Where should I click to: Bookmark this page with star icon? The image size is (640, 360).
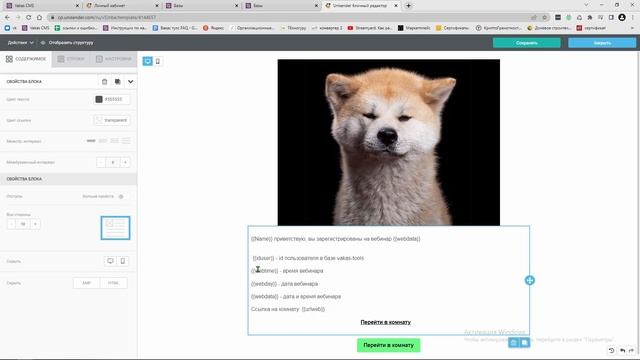pyautogui.click(x=544, y=18)
